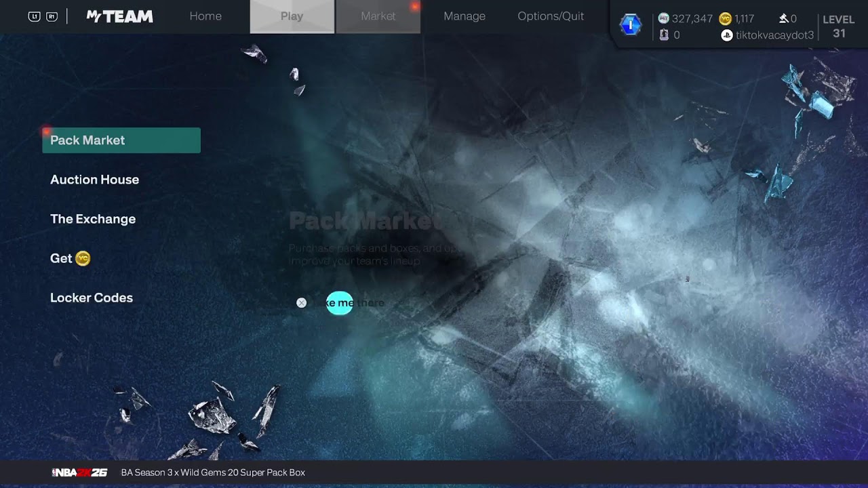The height and width of the screenshot is (488, 868).
Task: Open the Manage tab
Action: tap(465, 16)
